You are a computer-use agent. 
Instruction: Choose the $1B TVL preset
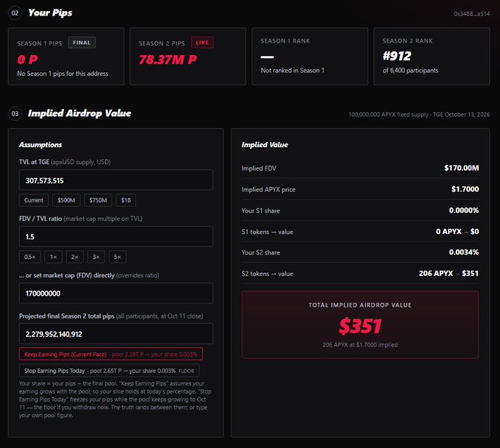tap(126, 200)
